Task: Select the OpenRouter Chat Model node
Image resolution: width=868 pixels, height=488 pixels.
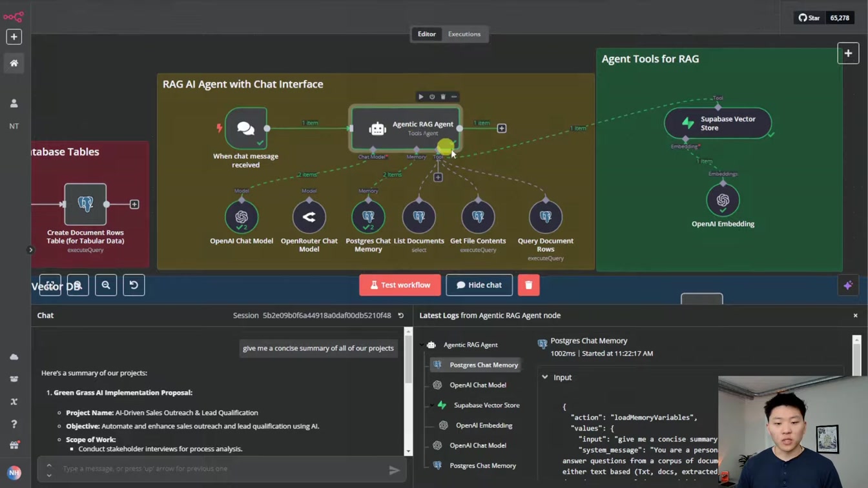Action: tap(309, 217)
